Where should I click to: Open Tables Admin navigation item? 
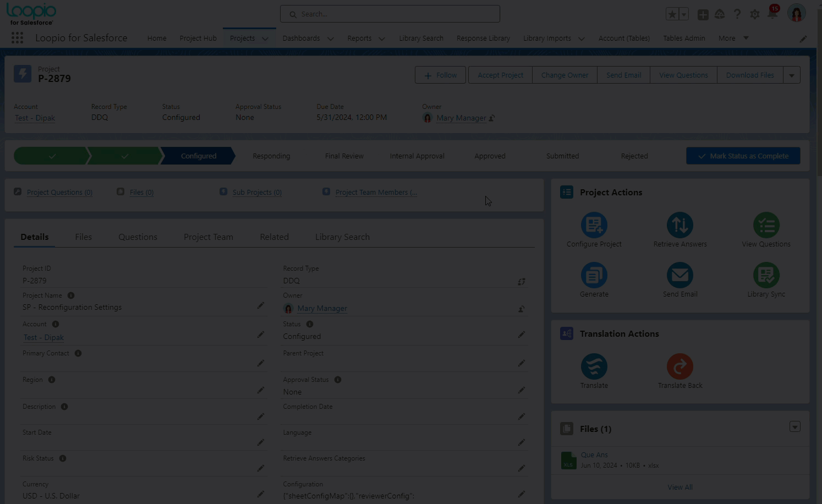(684, 38)
